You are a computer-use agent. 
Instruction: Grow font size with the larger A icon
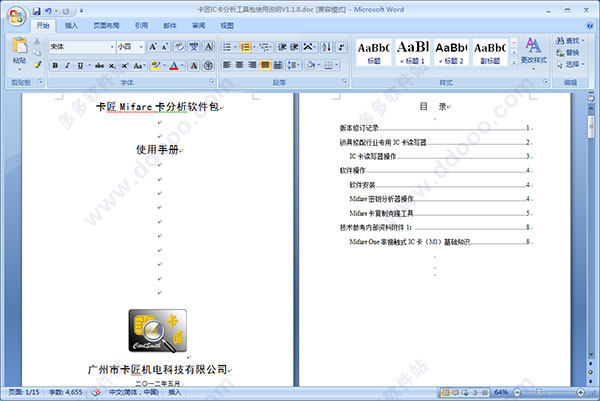[153, 47]
